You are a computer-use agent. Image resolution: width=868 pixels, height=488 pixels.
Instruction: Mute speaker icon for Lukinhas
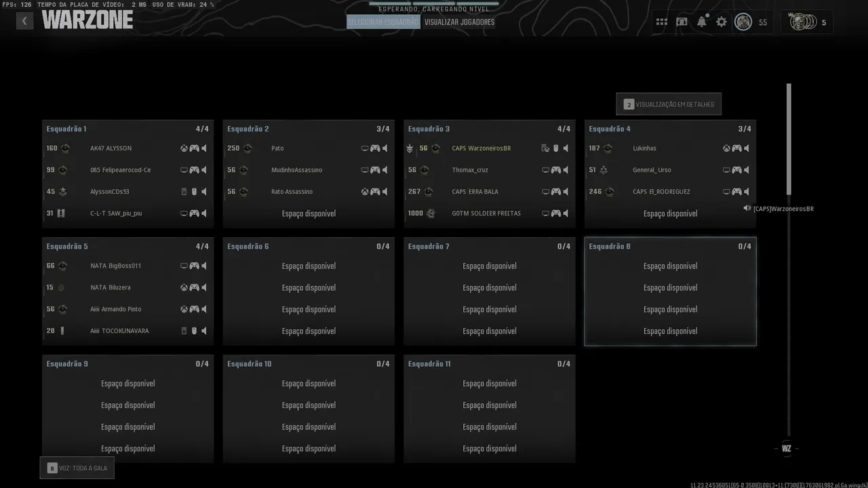click(x=747, y=148)
